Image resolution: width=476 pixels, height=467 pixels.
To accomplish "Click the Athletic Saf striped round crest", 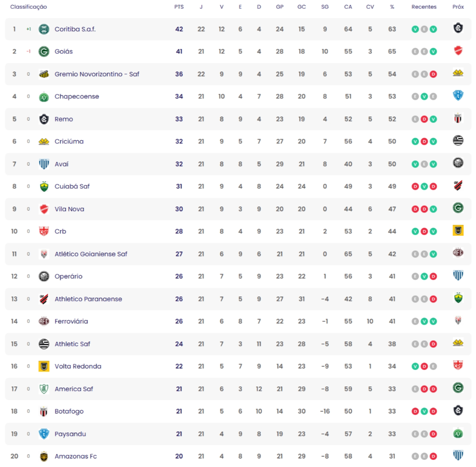I will (x=44, y=344).
